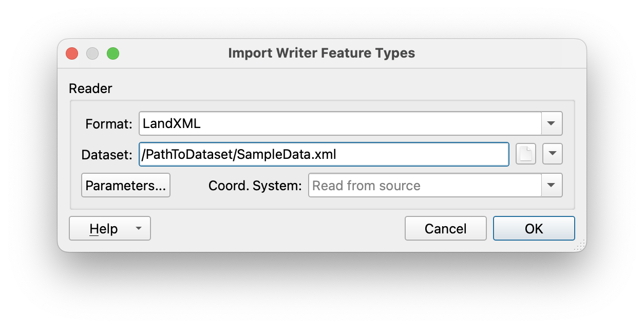Open the Dataset options arrow menu

pos(553,154)
